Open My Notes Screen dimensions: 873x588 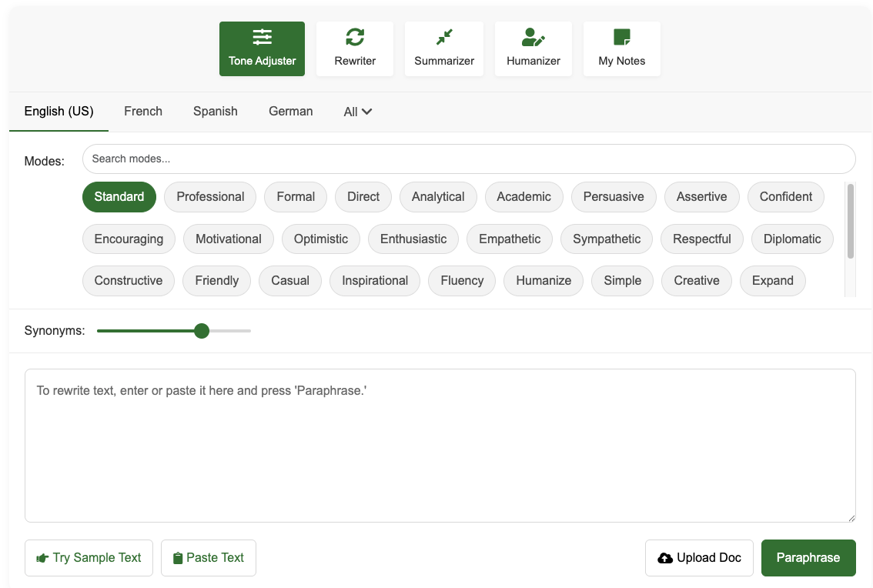(x=621, y=49)
